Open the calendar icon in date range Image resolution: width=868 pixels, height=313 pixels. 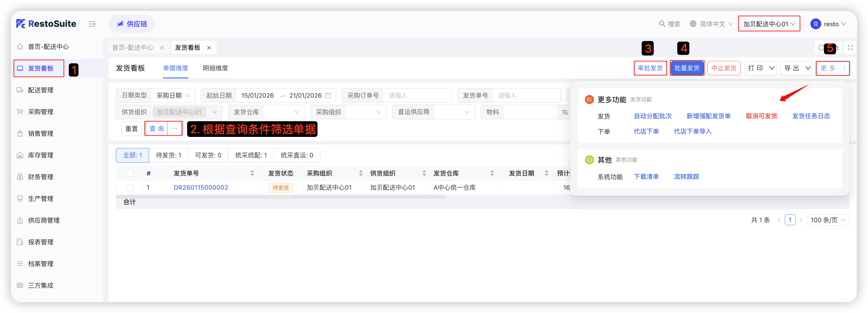pos(328,96)
